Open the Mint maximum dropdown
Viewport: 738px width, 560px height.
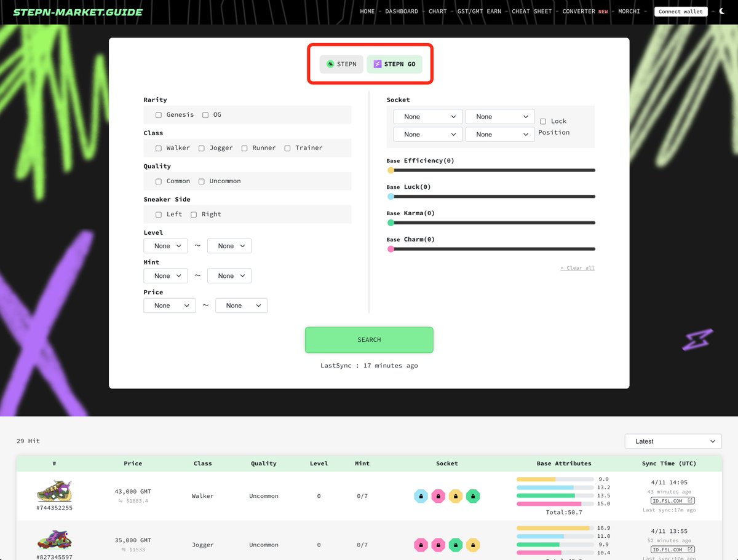(x=229, y=276)
